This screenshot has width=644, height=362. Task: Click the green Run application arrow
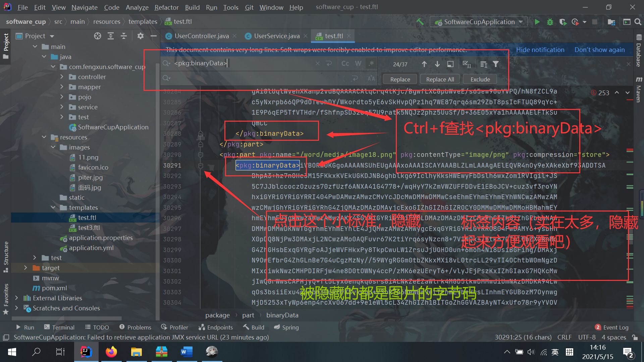[537, 22]
